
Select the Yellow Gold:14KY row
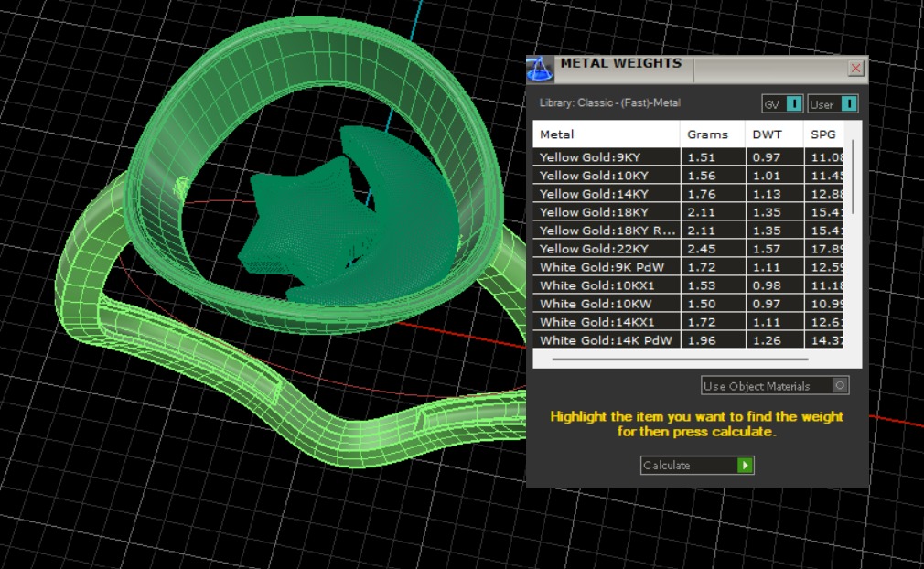pyautogui.click(x=688, y=194)
